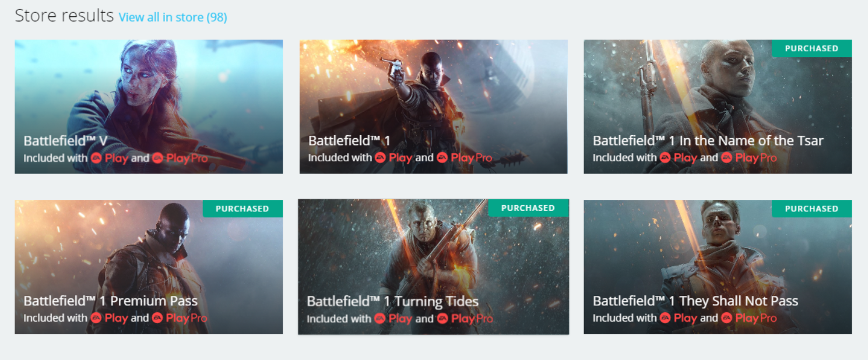Click the Battlefield 1 In the Name of the Tsar title
This screenshot has height=360, width=868.
[x=708, y=140]
